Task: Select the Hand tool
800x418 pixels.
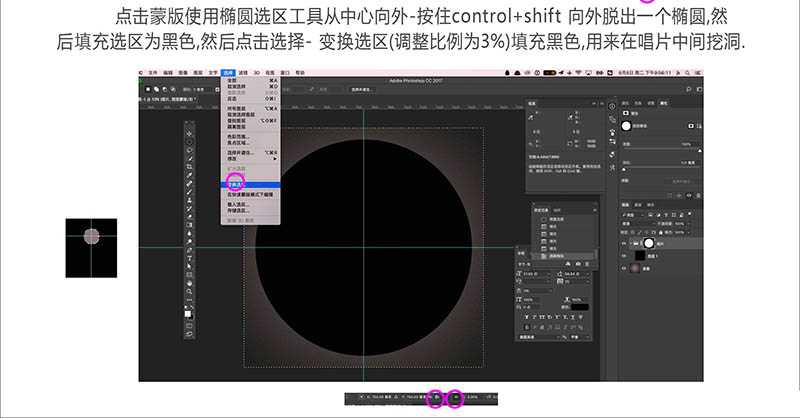Action: point(189,283)
